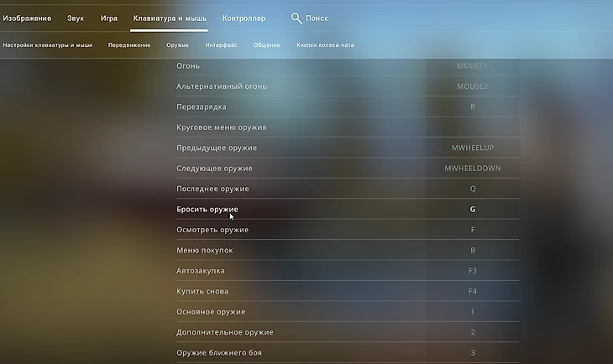This screenshot has width=613, height=364.
Task: Jump to Оружие subsection
Action: 177,45
